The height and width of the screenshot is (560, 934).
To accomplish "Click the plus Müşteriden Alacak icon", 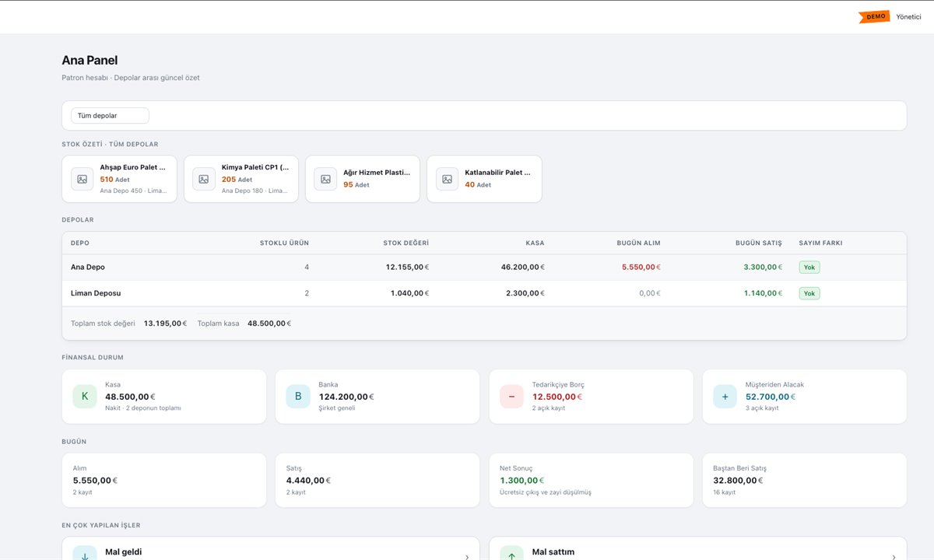I will coord(725,397).
